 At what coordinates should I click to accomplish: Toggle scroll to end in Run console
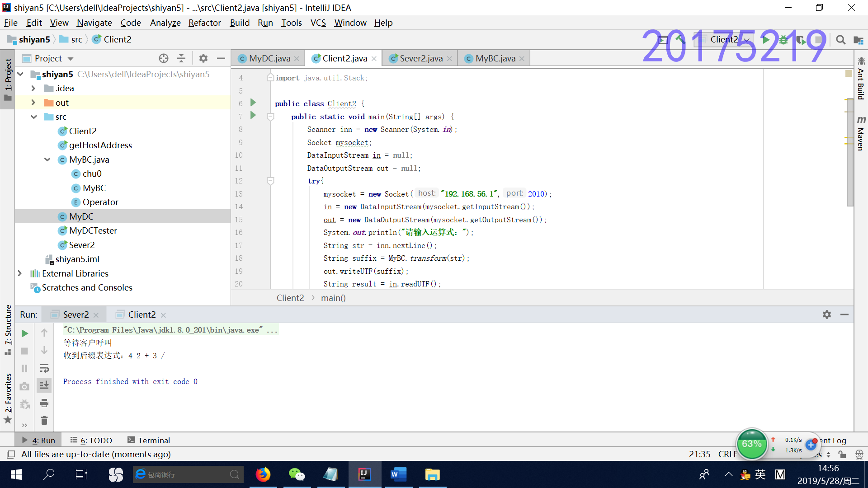click(x=44, y=385)
